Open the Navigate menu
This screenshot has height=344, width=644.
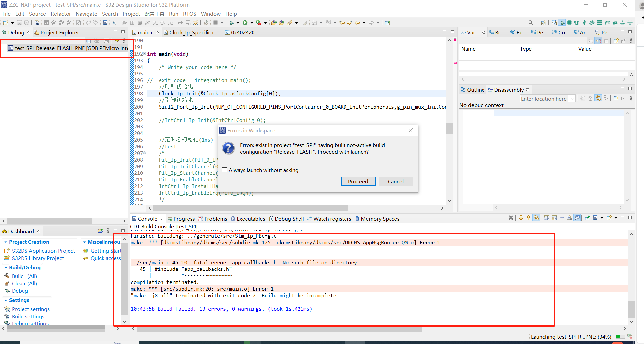coord(86,14)
